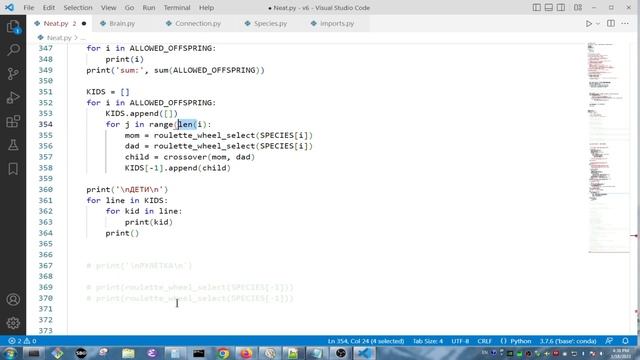Expand the run button dropdown arrow
This screenshot has width=640, height=360.
point(598,24)
